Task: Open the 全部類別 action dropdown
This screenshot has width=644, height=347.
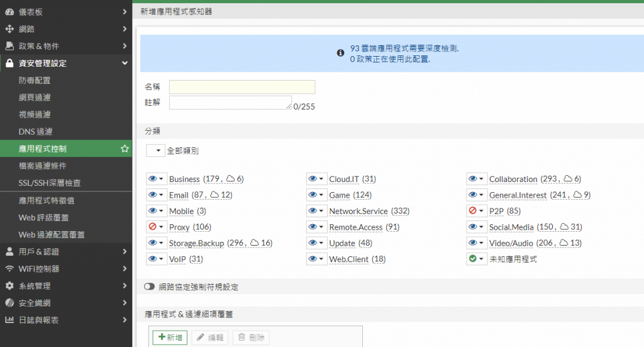Action: click(156, 151)
